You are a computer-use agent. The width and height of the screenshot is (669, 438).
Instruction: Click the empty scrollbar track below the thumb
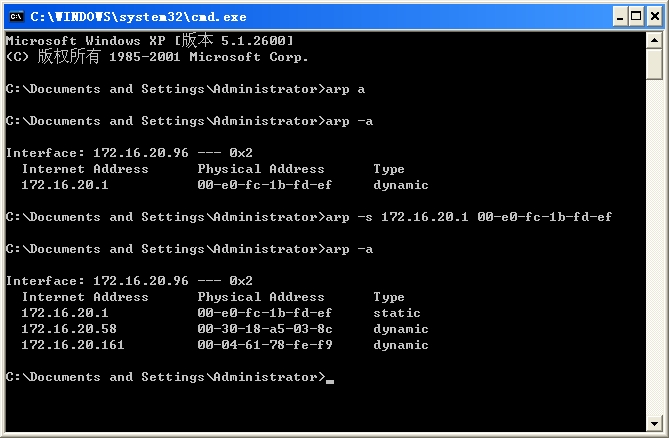point(654,250)
